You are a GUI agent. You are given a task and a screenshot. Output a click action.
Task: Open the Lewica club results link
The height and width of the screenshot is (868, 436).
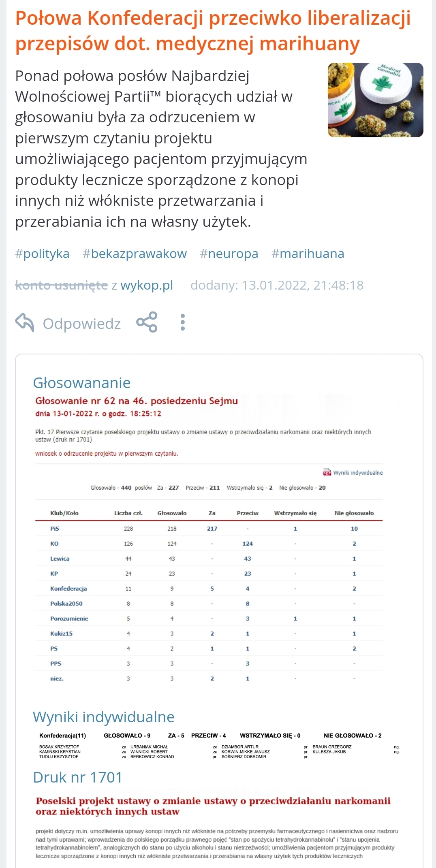60,559
